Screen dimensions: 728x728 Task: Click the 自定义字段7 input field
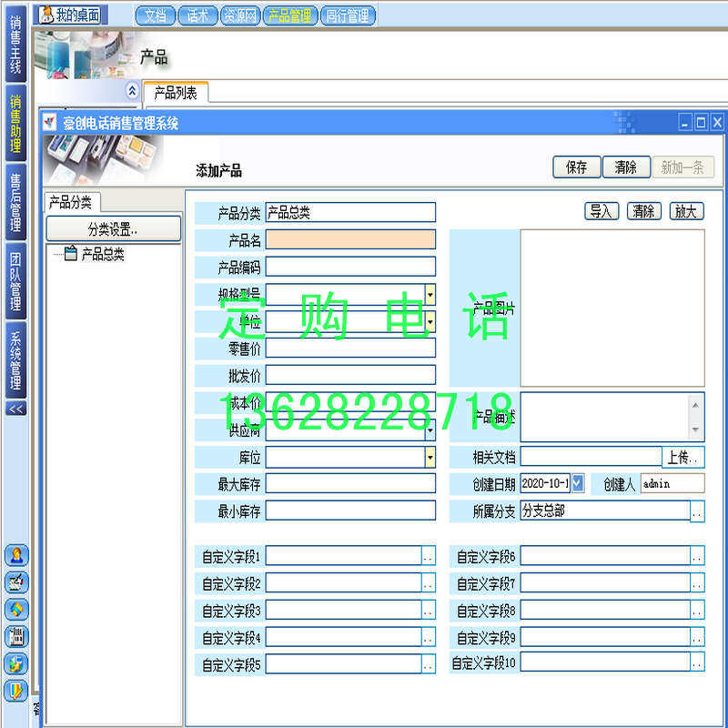pos(605,583)
